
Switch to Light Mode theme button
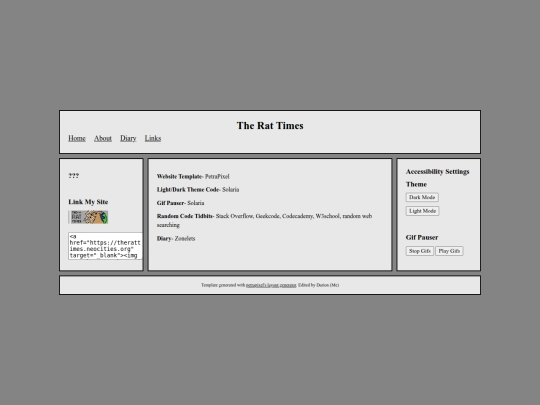[423, 211]
